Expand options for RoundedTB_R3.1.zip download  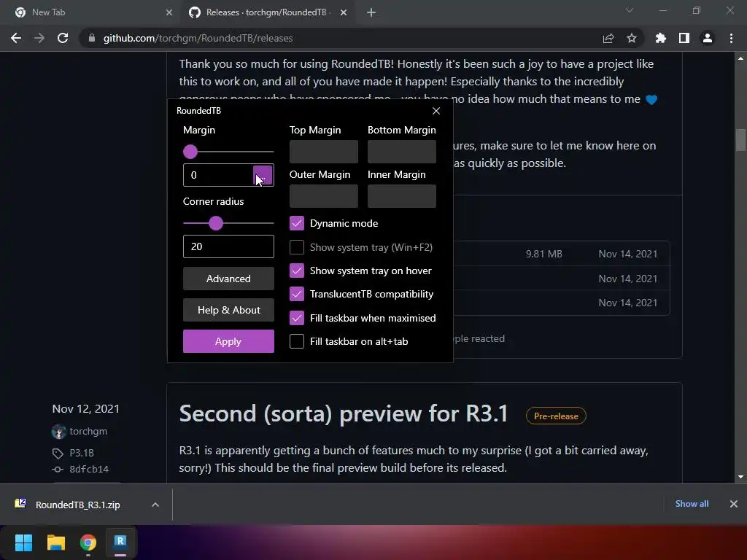click(155, 505)
